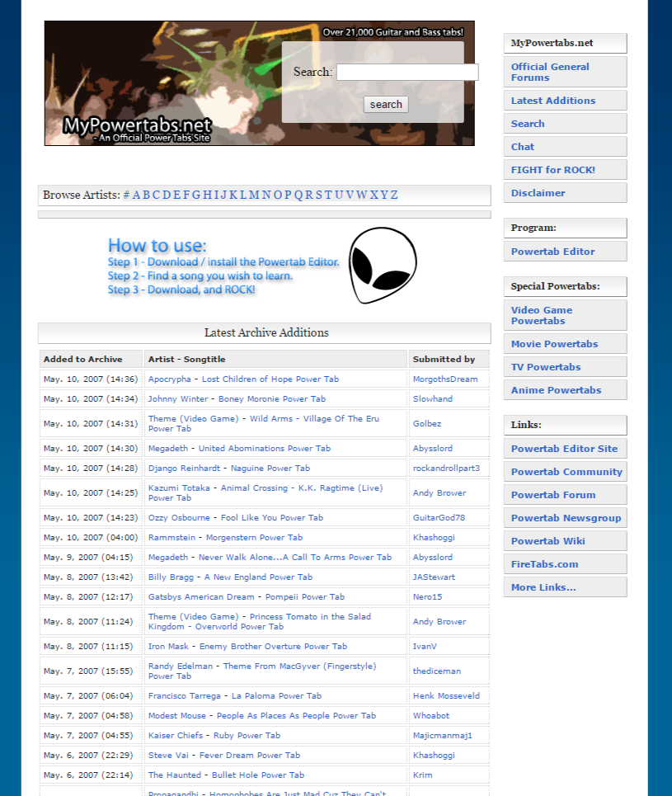Screen dimensions: 672x796
Task: View Video Game Powertabs section
Action: click(541, 315)
